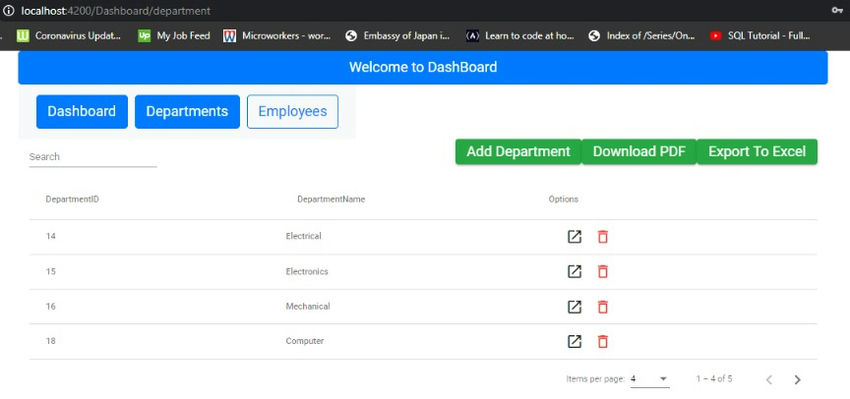This screenshot has width=850, height=399.
Task: Open Embassy of Japan bookmark
Action: [398, 36]
